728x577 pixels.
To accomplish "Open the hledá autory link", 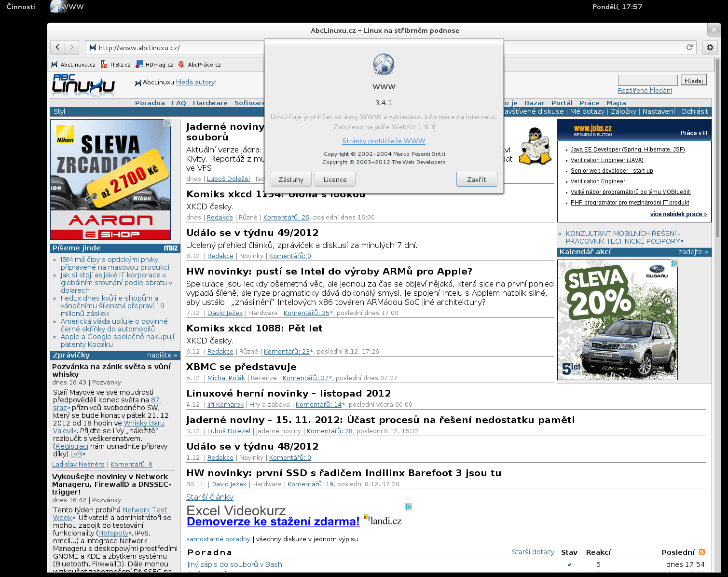I will pos(195,82).
